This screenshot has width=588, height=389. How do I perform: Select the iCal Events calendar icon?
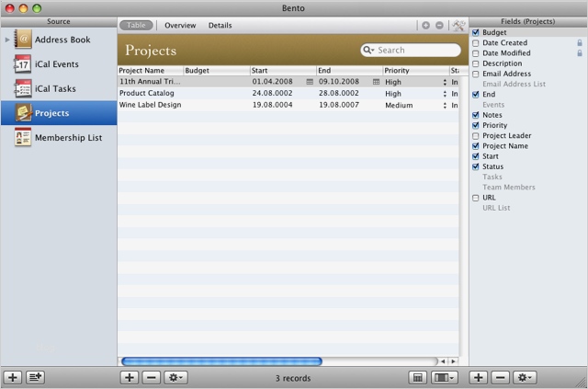click(23, 63)
